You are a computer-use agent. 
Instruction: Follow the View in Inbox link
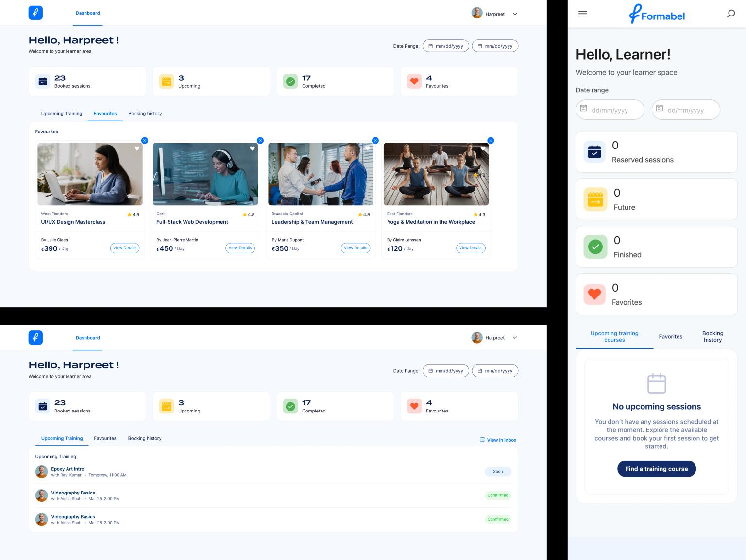(x=498, y=440)
